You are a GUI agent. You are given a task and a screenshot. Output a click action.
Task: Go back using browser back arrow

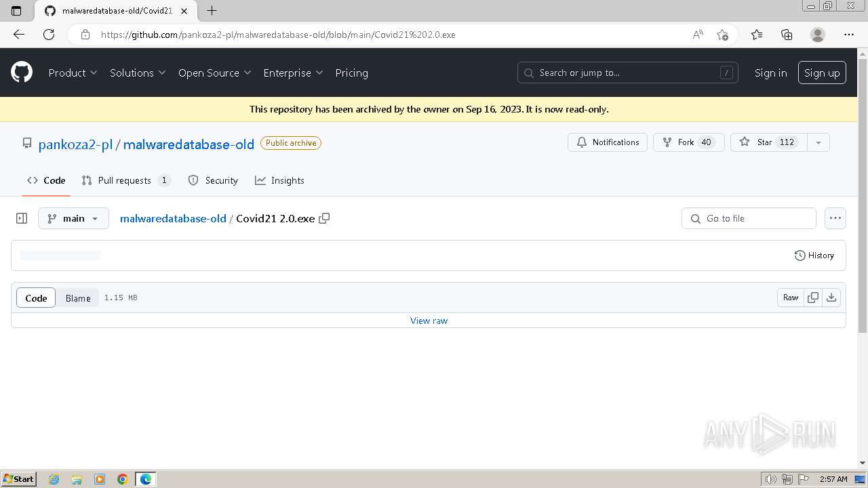(19, 35)
